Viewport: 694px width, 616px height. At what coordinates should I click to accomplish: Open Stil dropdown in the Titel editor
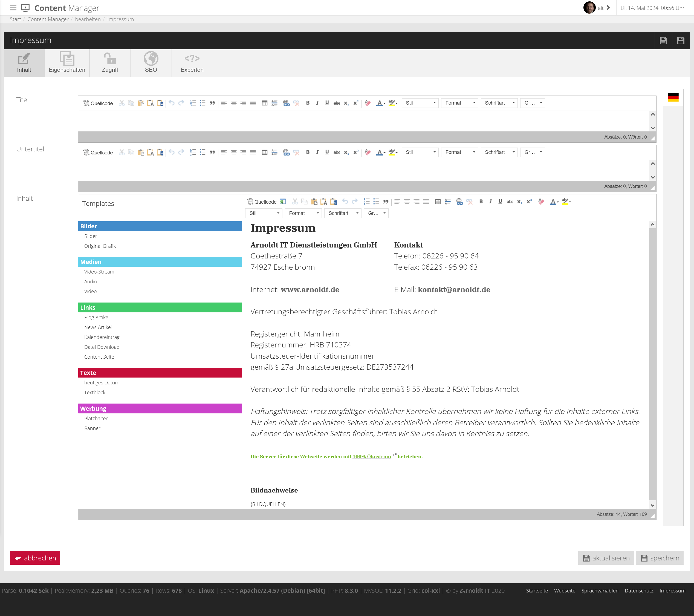(420, 103)
